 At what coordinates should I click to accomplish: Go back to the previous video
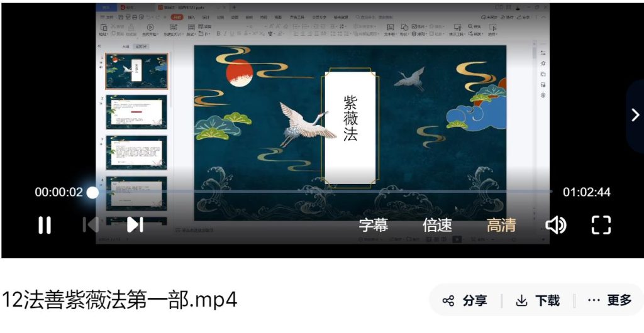pos(91,225)
